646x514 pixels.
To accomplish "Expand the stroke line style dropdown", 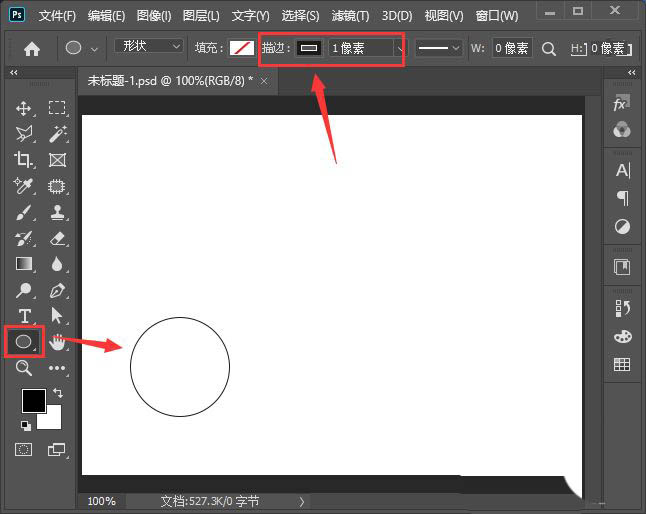I will coord(439,47).
